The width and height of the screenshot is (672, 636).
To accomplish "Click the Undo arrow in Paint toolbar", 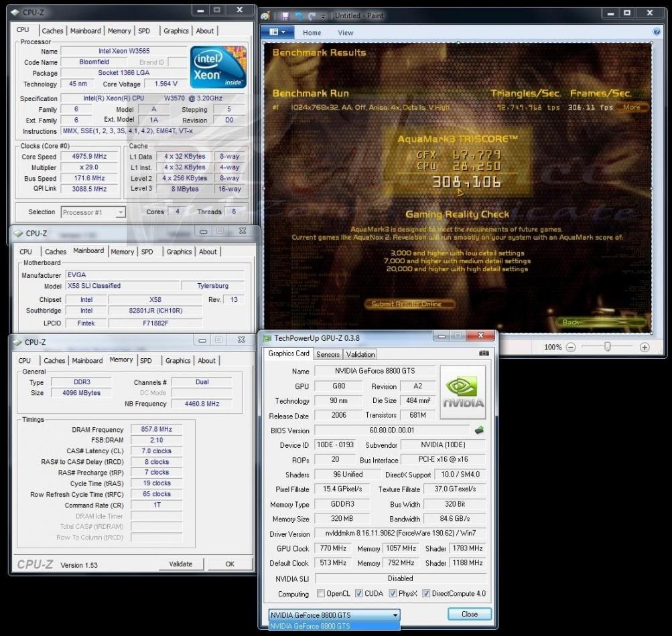I will pyautogui.click(x=299, y=16).
